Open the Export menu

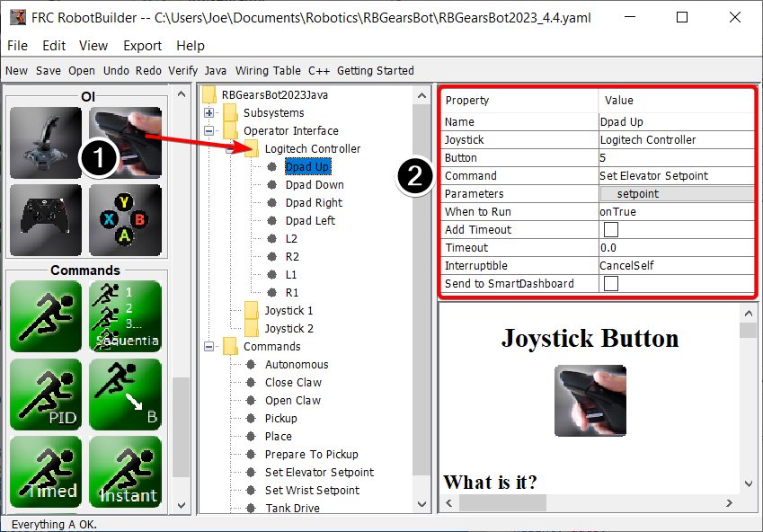coord(143,46)
